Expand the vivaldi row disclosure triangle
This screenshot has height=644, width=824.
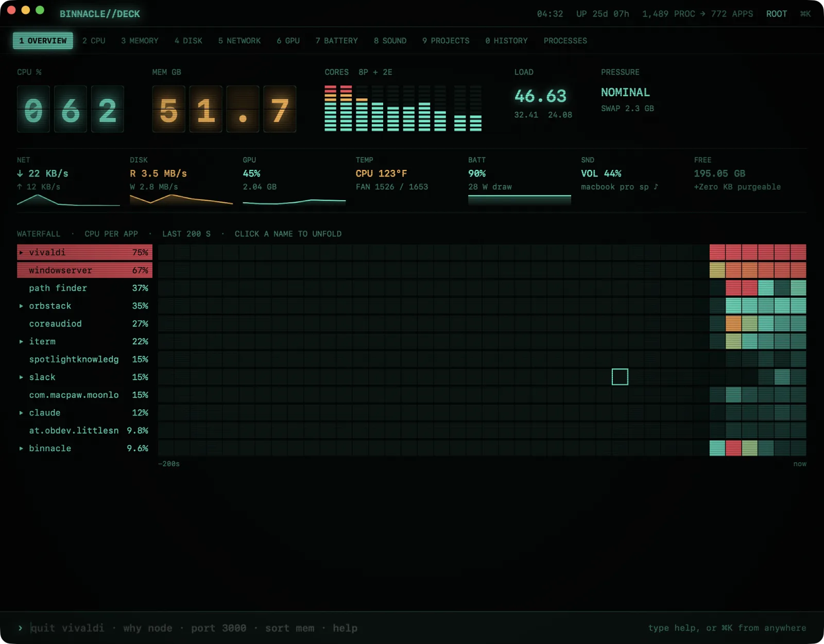click(21, 252)
